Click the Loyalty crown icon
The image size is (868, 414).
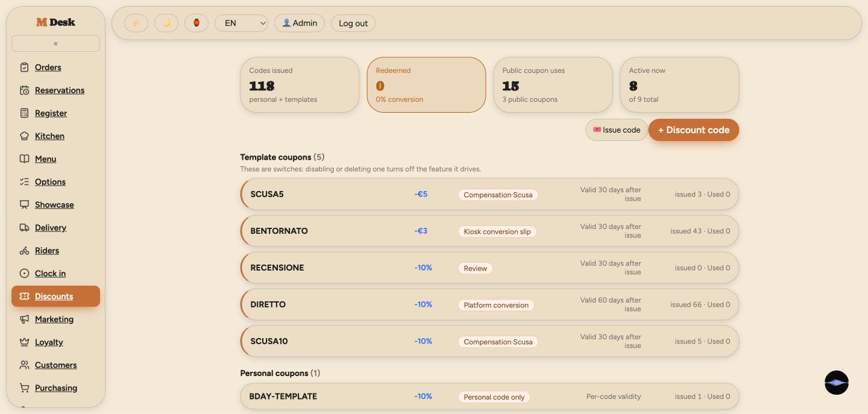tap(24, 342)
